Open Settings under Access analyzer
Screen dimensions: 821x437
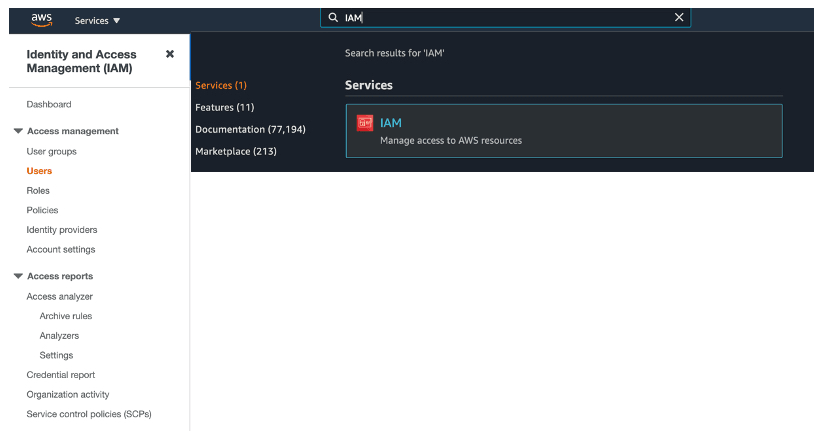click(x=57, y=355)
